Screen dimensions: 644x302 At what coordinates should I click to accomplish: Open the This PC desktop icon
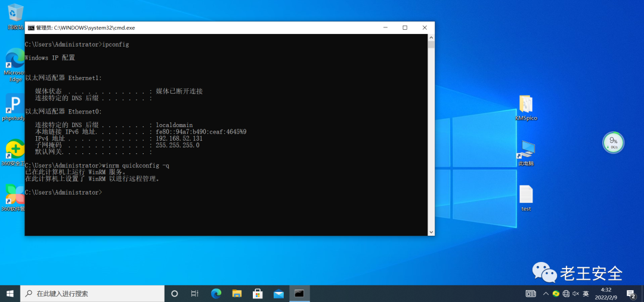526,149
